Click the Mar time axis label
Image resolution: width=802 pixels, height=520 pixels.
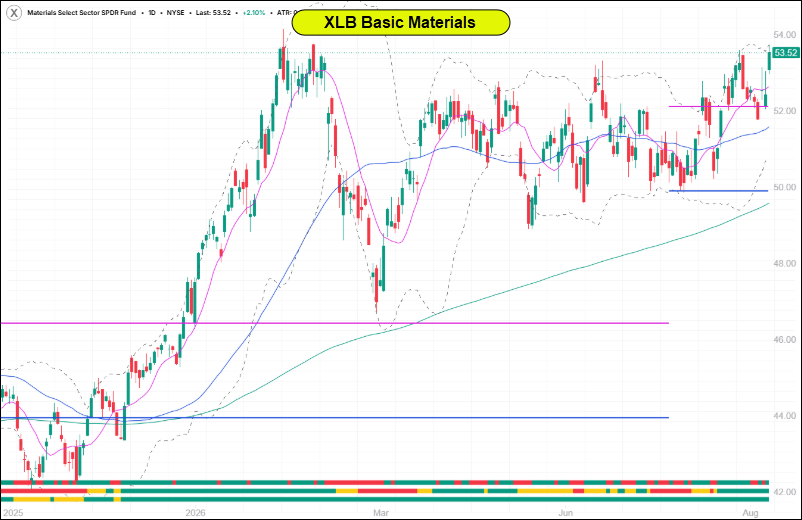click(381, 512)
